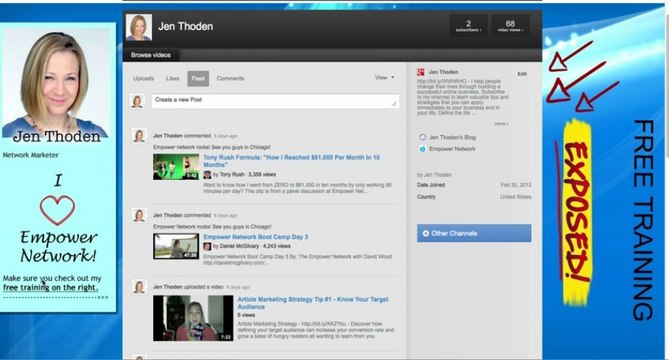
Task: Open the Boot Camp Day 3 thumbnail
Action: click(176, 246)
